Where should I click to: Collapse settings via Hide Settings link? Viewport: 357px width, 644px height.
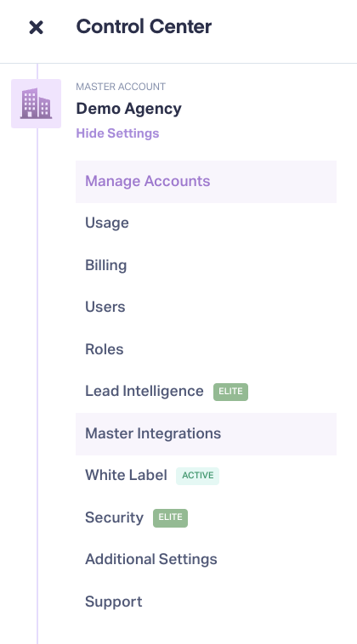click(x=117, y=133)
